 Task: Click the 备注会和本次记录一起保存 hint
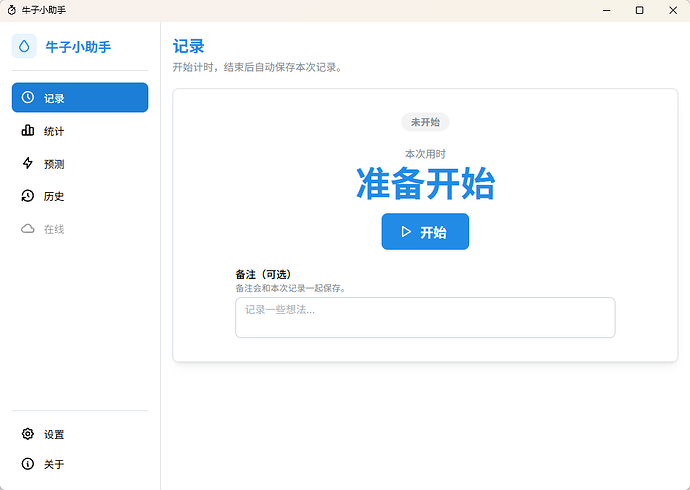(290, 288)
